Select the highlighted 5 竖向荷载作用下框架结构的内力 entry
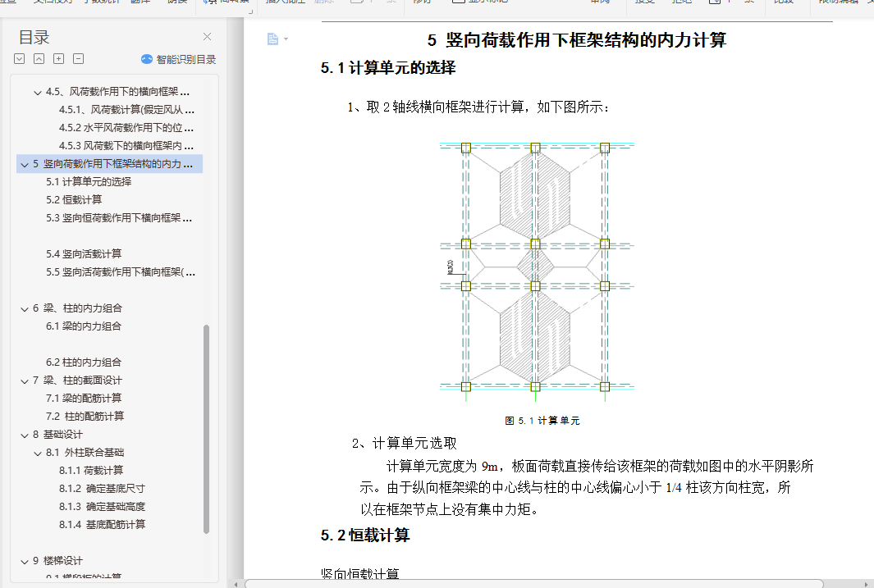Screen dimensions: 874x588 [x=110, y=164]
